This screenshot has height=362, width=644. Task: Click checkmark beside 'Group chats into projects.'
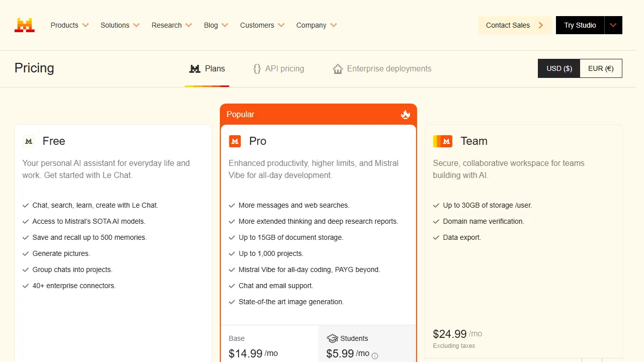[26, 269]
